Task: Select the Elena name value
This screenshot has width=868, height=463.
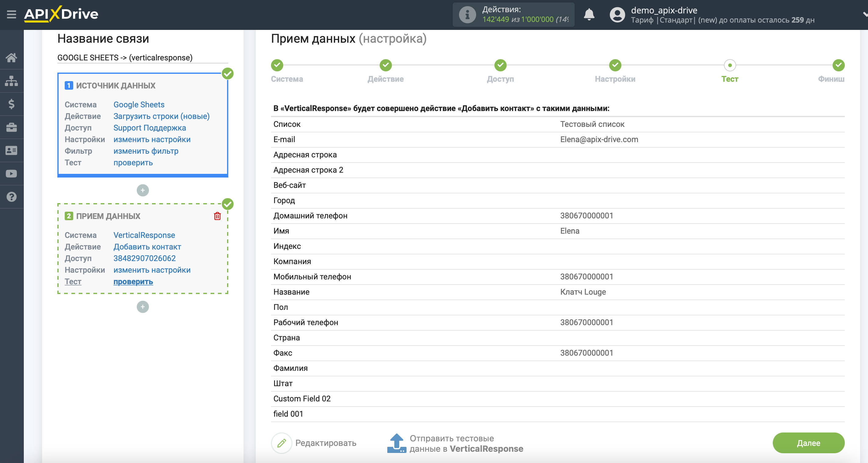Action: click(x=570, y=231)
